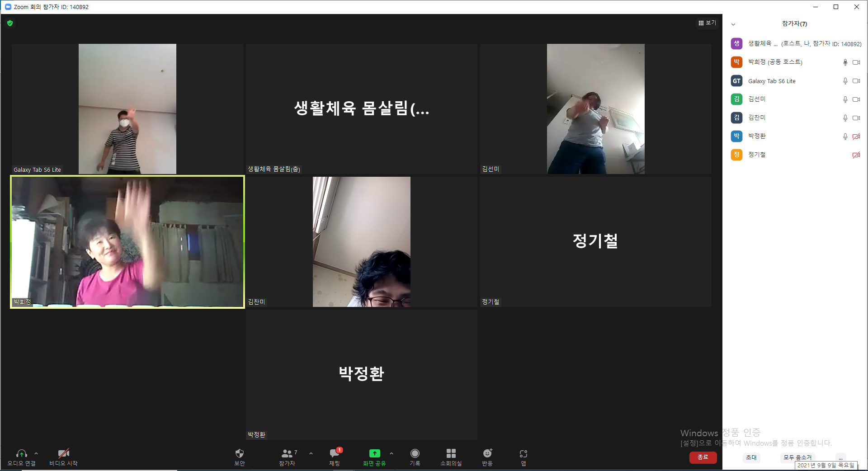This screenshot has width=868, height=471.
Task: Click 정기철 name placeholder tile
Action: (596, 242)
